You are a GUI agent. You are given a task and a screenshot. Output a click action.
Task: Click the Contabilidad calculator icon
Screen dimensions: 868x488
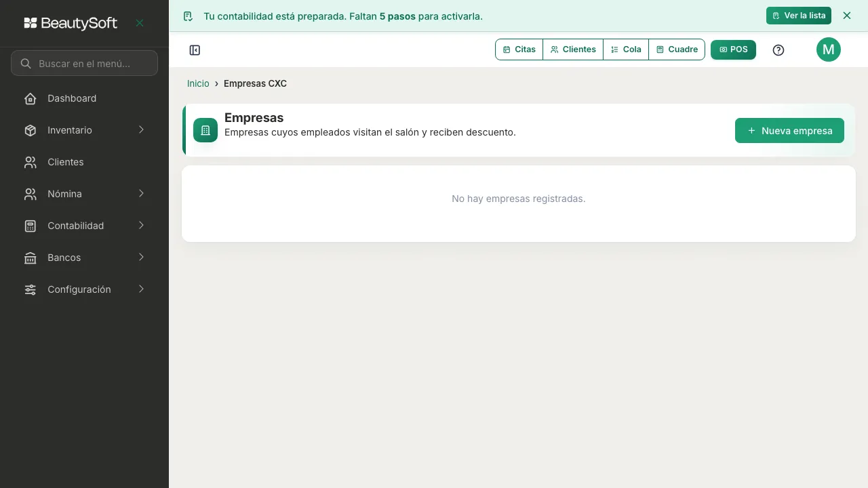(31, 226)
